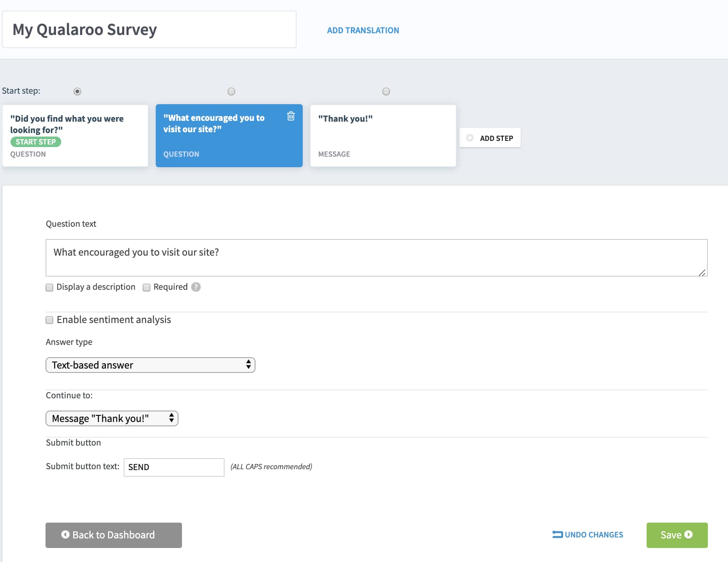Click the plus icon beside ADD STEP
The height and width of the screenshot is (562, 728).
click(470, 138)
